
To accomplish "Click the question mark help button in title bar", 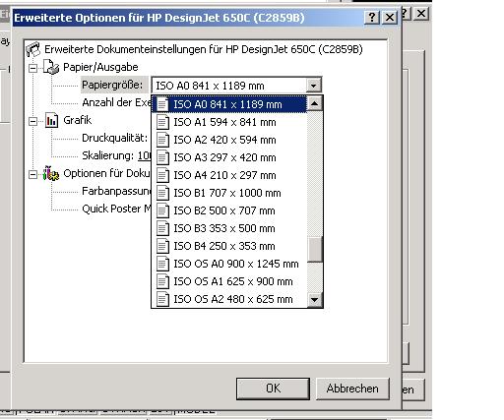I will coord(372,17).
